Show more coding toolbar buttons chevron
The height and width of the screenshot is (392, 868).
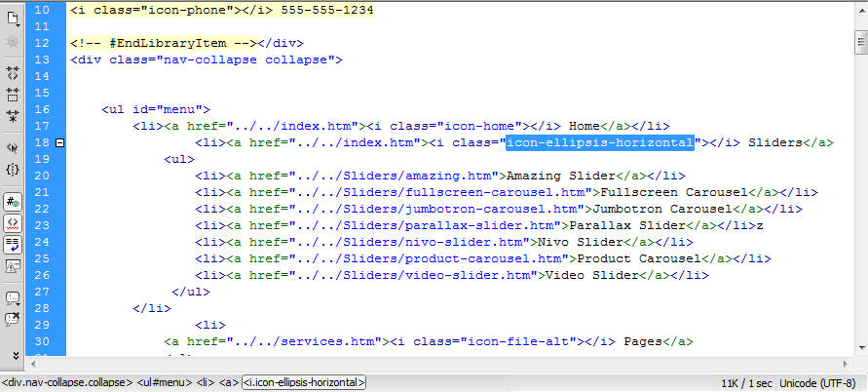[16, 355]
